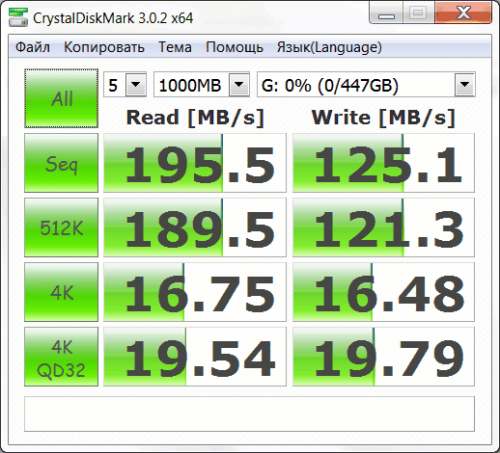This screenshot has width=500, height=453.
Task: Start the 4K test
Action: pyautogui.click(x=61, y=292)
